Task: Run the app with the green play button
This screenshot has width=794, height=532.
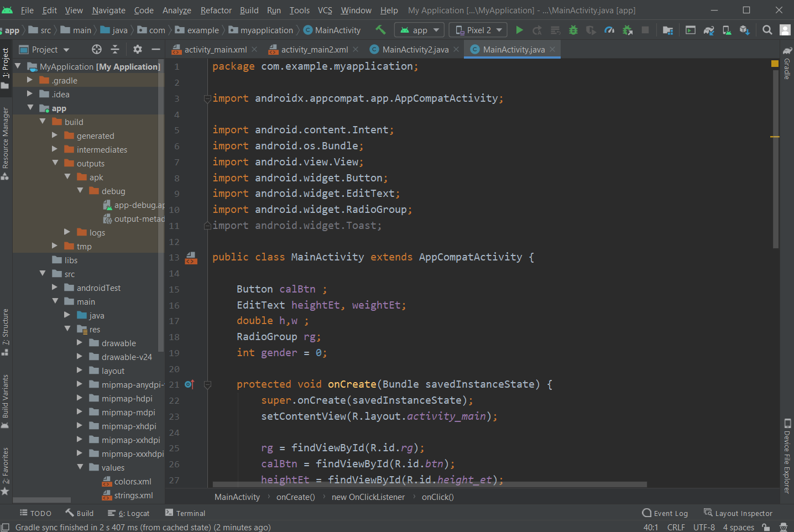Action: click(x=519, y=30)
